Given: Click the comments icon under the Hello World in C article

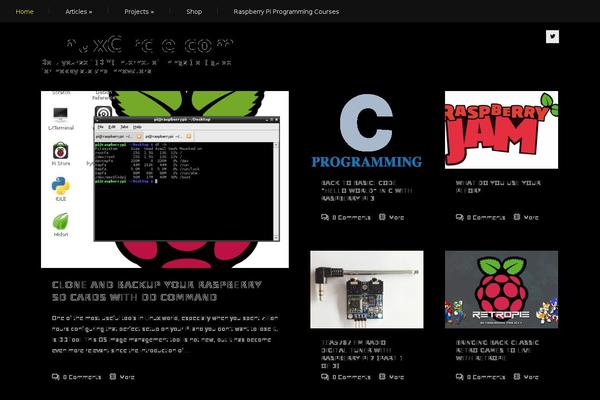Looking at the screenshot, I should click(325, 217).
